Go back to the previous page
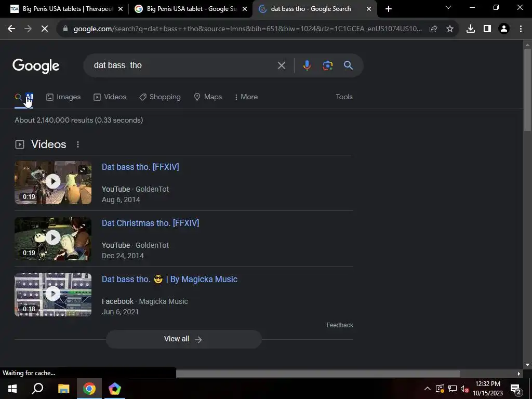The image size is (532, 399). (x=11, y=29)
